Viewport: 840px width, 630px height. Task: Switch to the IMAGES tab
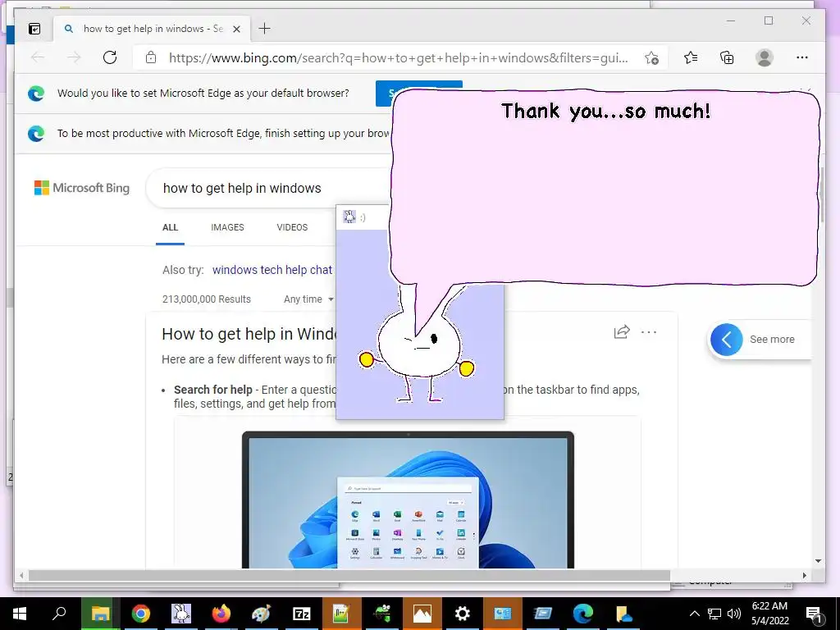pos(227,227)
